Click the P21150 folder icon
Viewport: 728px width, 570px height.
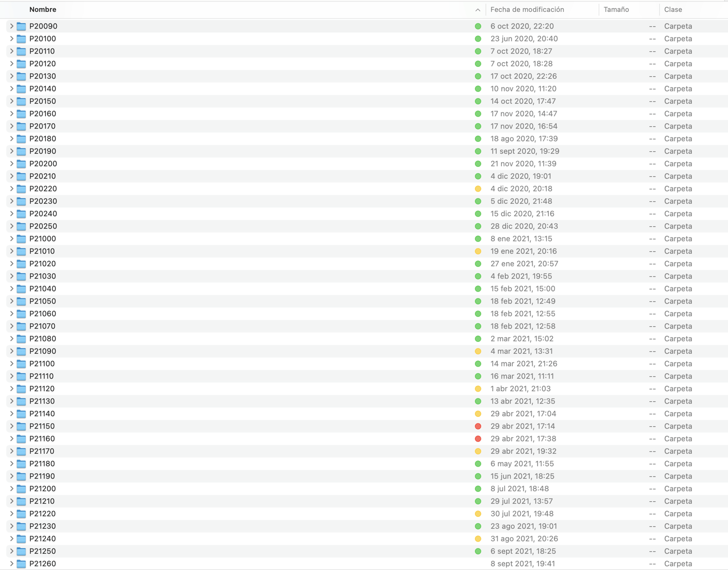pos(21,426)
